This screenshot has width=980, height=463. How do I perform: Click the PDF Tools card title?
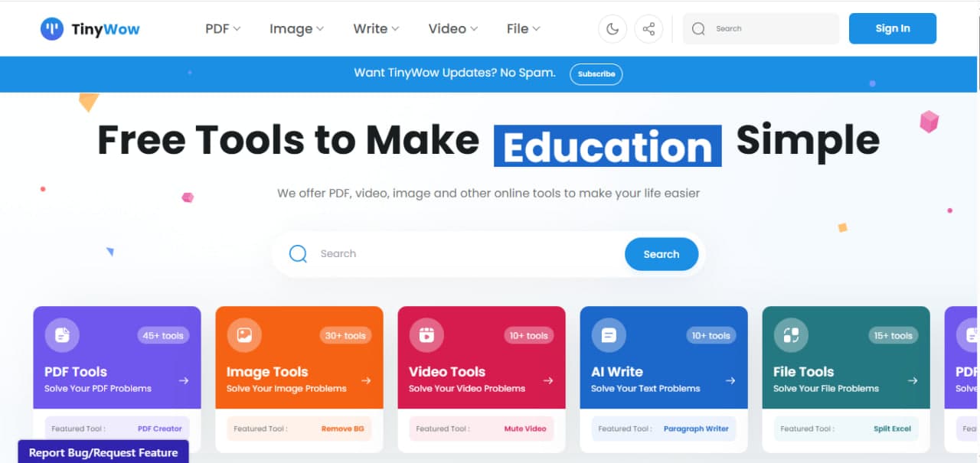(x=76, y=372)
